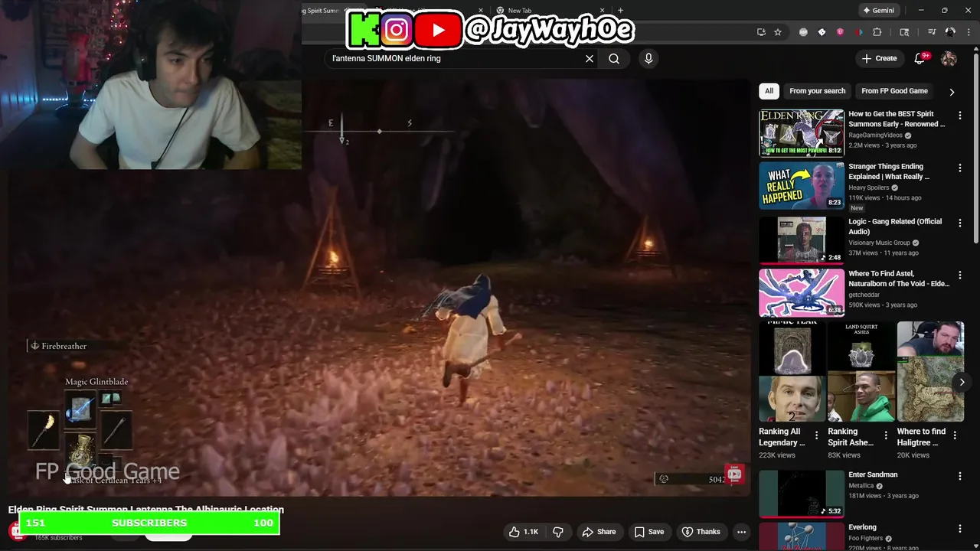Open the search tabs toolbar icon

(904, 32)
